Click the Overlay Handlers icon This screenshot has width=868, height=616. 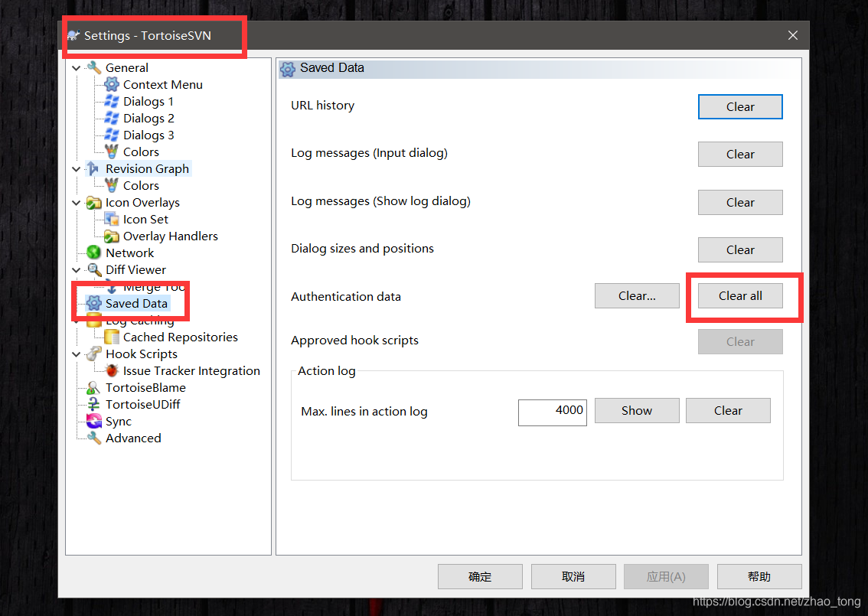111,236
